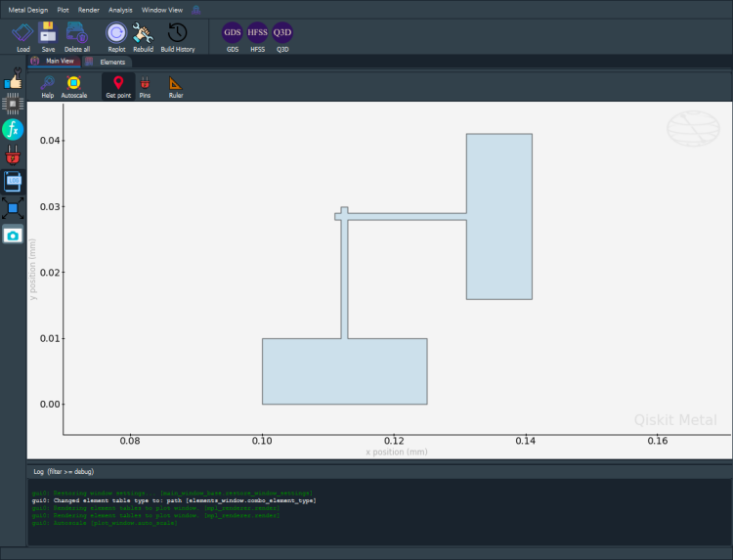This screenshot has height=560, width=733.
Task: Open the Plot menu
Action: coord(64,10)
